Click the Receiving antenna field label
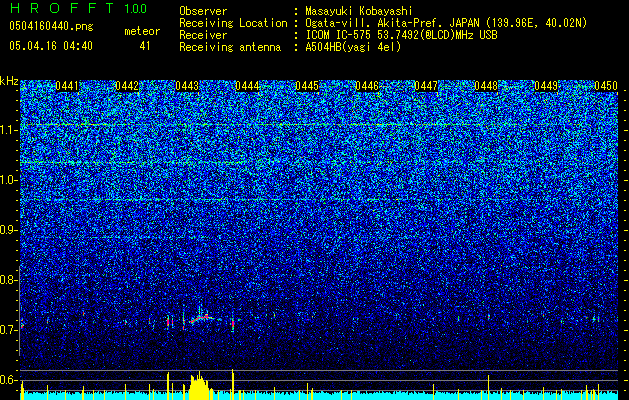The height and width of the screenshot is (400, 629). 230,47
